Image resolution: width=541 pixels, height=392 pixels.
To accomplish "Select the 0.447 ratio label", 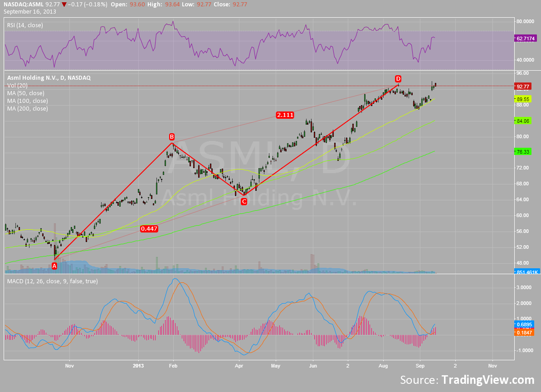I will 149,228.
